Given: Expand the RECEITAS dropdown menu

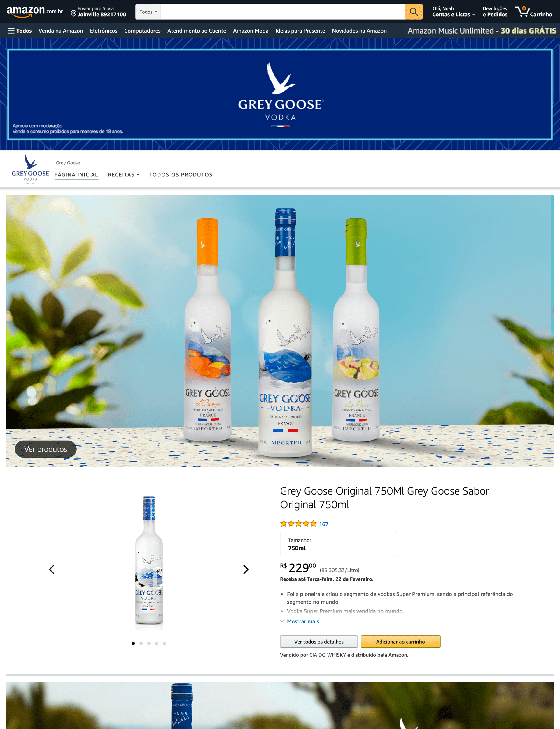Looking at the screenshot, I should click(x=124, y=175).
